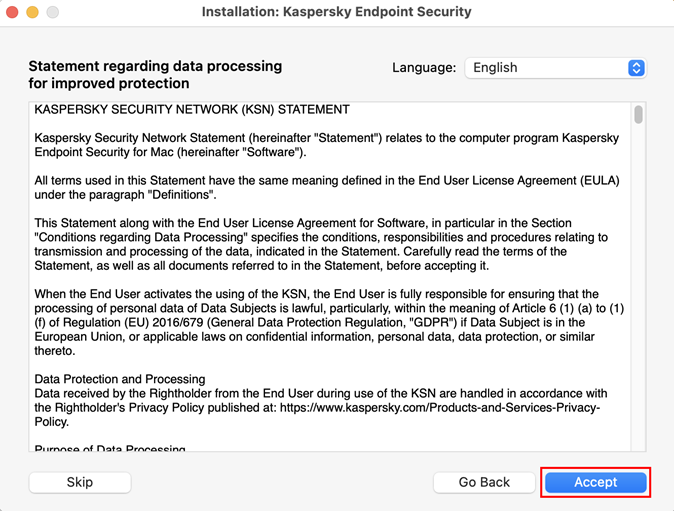674x511 pixels.
Task: Click the Data Protection and Processing heading
Action: click(120, 379)
